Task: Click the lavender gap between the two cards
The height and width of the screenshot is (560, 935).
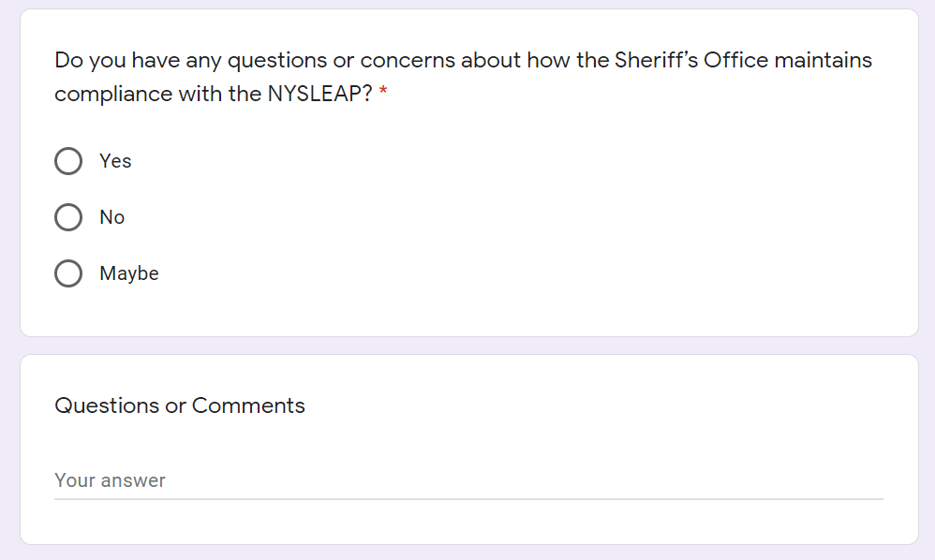Action: [467, 346]
